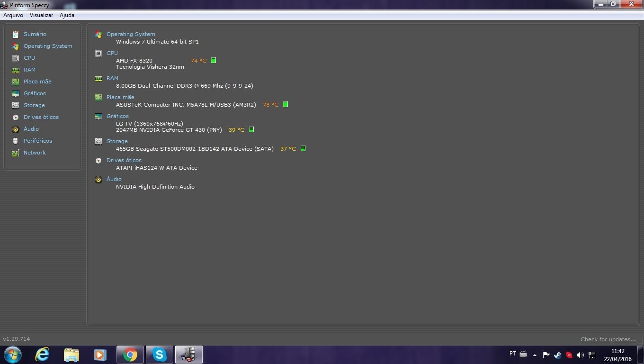
Task: Click the speaker icon beside Áudio heading
Action: click(98, 179)
